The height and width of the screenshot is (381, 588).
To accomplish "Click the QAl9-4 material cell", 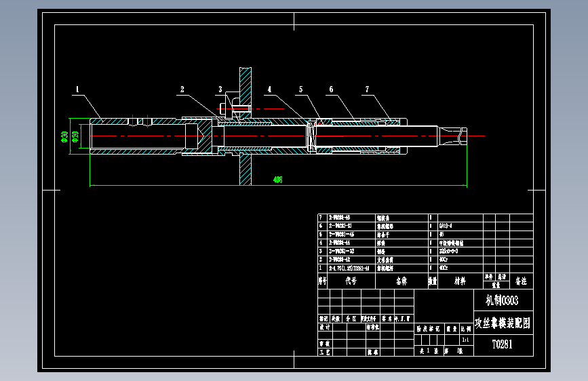I will click(446, 226).
